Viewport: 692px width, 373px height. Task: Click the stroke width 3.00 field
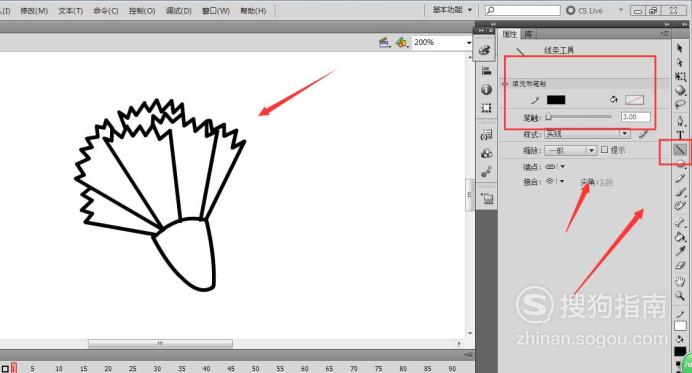click(636, 117)
